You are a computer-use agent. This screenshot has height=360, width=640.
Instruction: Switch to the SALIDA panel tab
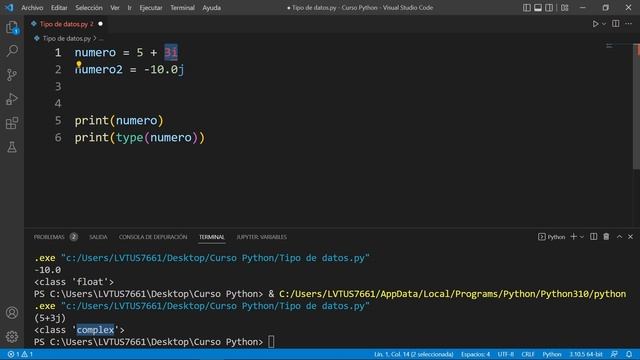click(x=98, y=237)
